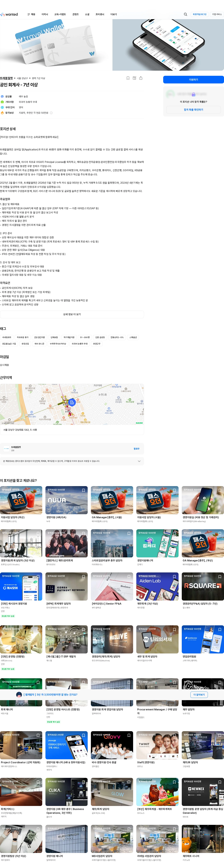Bookmark the RSQUARE 경영관리(FP&A) card
The image size is (224, 868).
220,577
